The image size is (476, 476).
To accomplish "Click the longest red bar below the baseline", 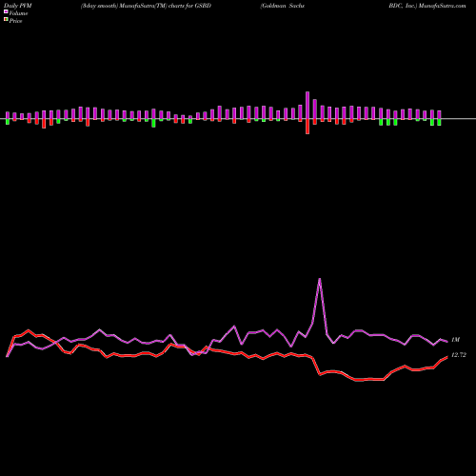I will [307, 127].
